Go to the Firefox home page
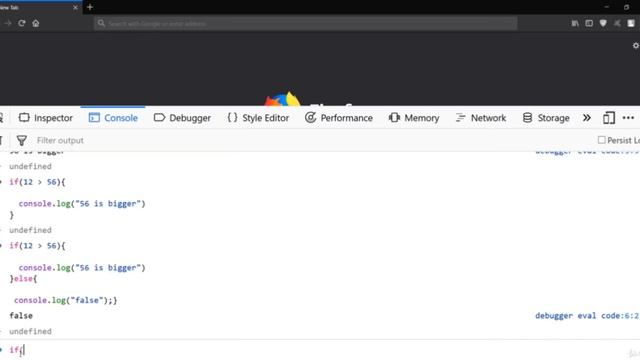This screenshot has height=360, width=640. point(36,23)
